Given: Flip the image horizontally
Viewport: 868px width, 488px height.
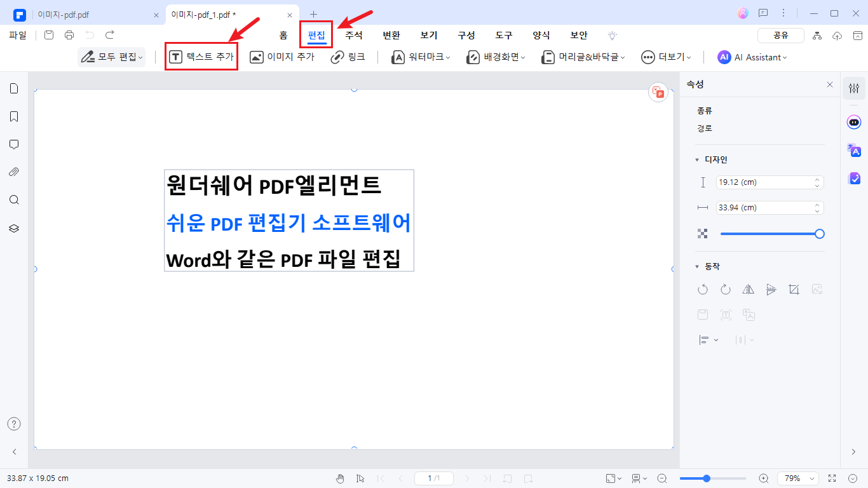Looking at the screenshot, I should (x=749, y=290).
